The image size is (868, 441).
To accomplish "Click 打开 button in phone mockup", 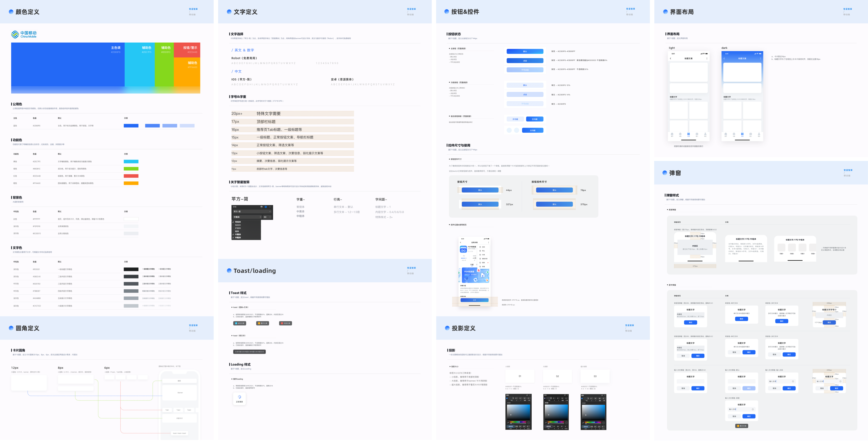I will coord(474,300).
